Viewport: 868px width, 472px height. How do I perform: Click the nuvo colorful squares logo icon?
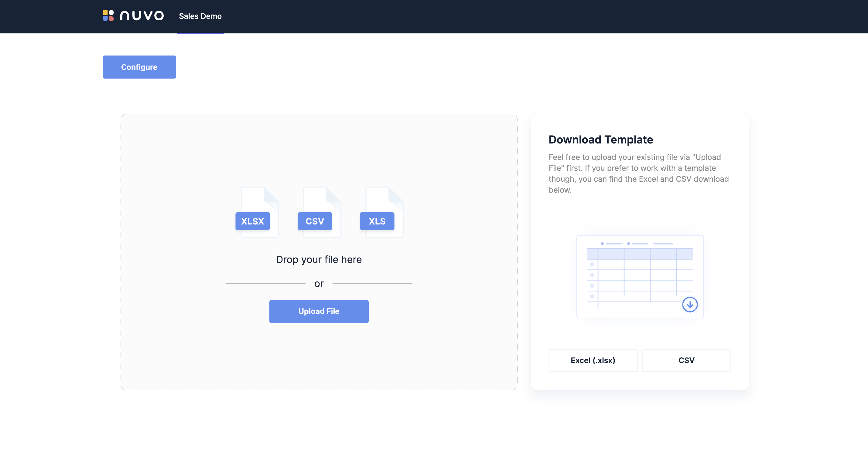tap(108, 15)
